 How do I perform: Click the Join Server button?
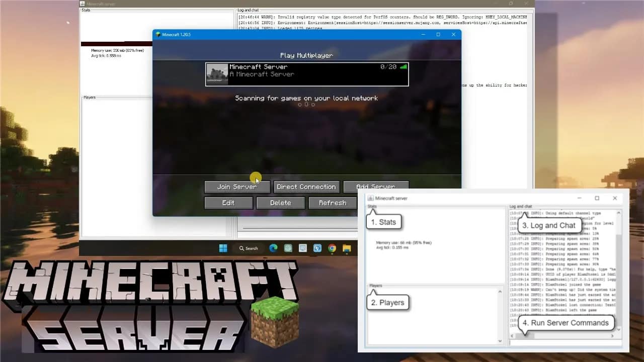[237, 187]
